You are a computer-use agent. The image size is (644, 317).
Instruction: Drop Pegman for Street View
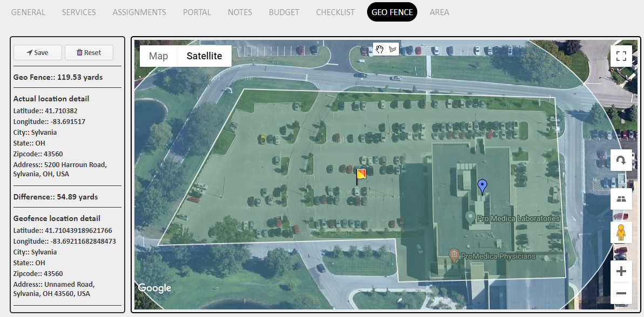click(621, 232)
